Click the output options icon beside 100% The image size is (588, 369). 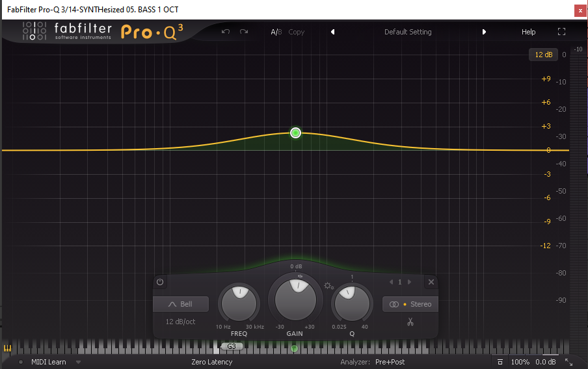coord(500,362)
